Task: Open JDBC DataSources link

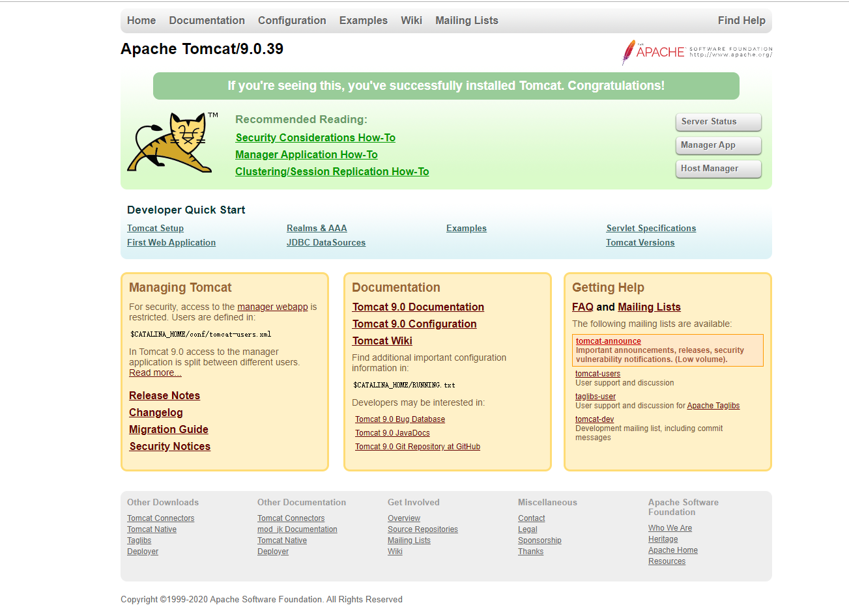Action: [x=326, y=242]
